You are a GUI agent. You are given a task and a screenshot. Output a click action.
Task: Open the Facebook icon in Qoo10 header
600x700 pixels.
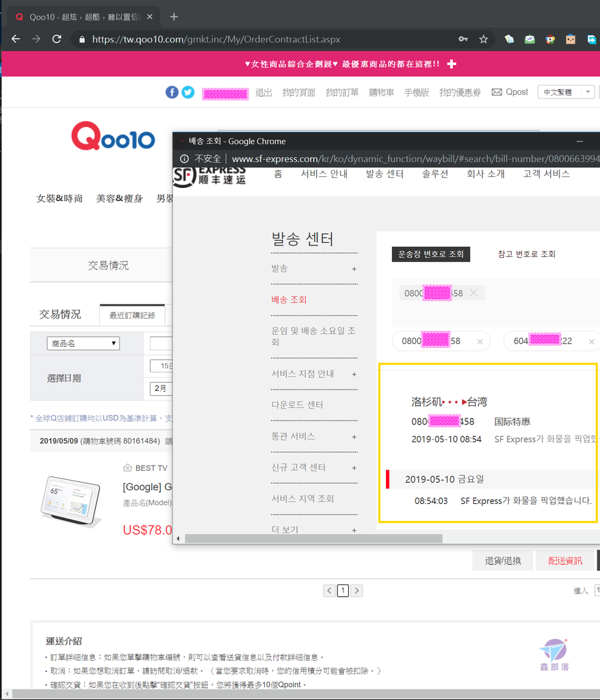(x=172, y=92)
